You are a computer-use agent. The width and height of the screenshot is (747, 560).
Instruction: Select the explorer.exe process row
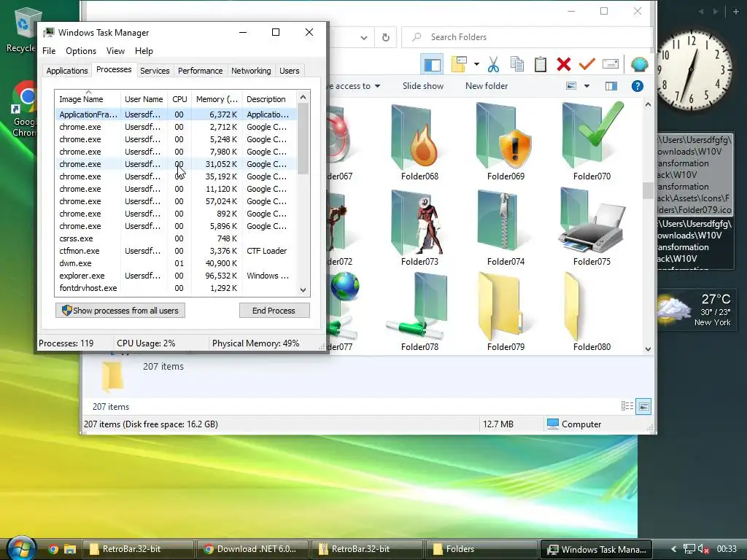pos(175,276)
